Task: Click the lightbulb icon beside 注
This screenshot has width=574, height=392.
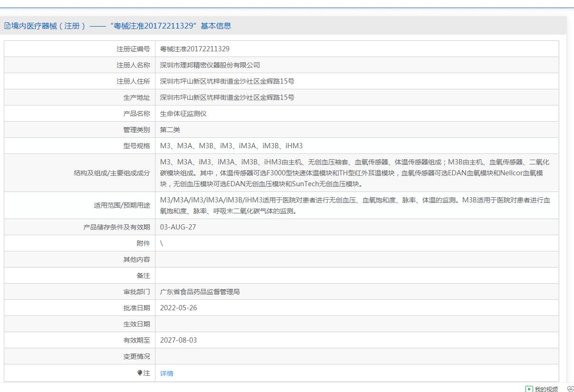Action: (140, 373)
